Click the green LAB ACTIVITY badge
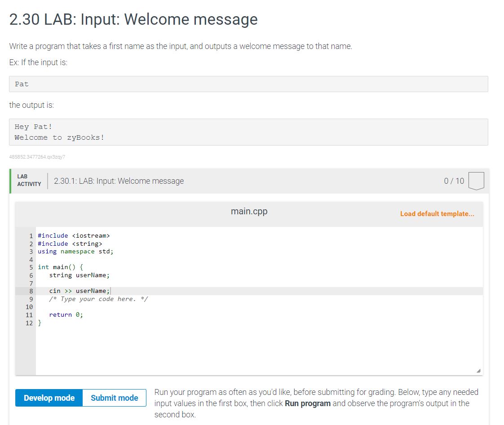Screen dimensions: 504x425 [29, 181]
